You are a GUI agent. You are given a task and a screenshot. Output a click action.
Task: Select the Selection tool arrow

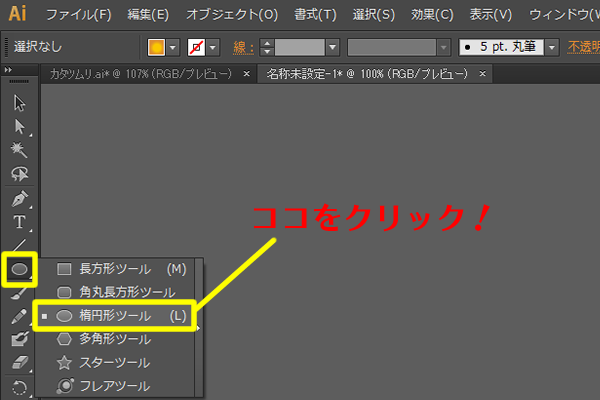tap(19, 103)
